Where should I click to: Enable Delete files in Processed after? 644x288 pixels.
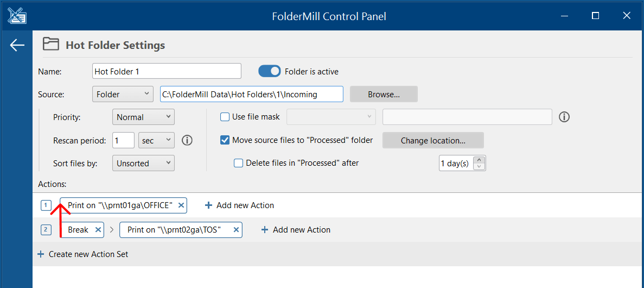[x=238, y=163]
